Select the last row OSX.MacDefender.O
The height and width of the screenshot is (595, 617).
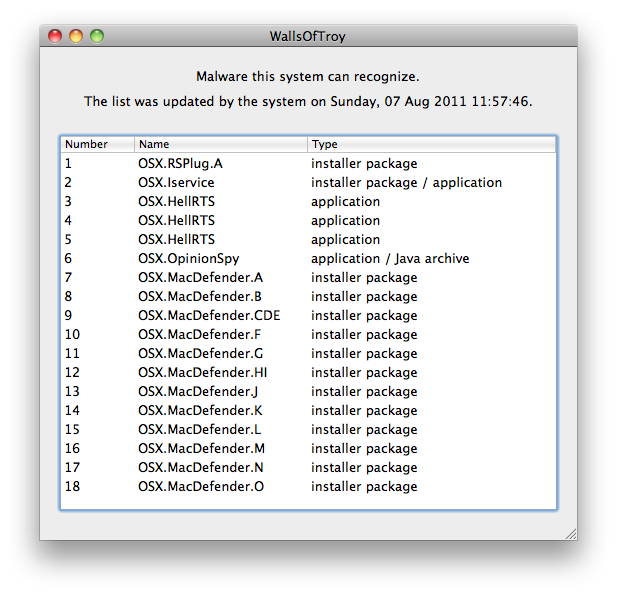click(x=201, y=486)
